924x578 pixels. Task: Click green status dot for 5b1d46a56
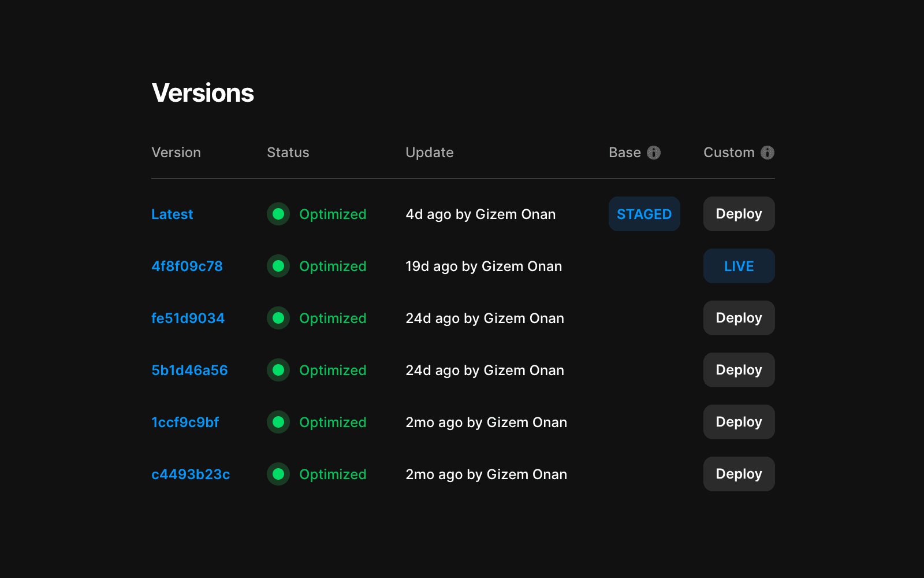coord(278,370)
